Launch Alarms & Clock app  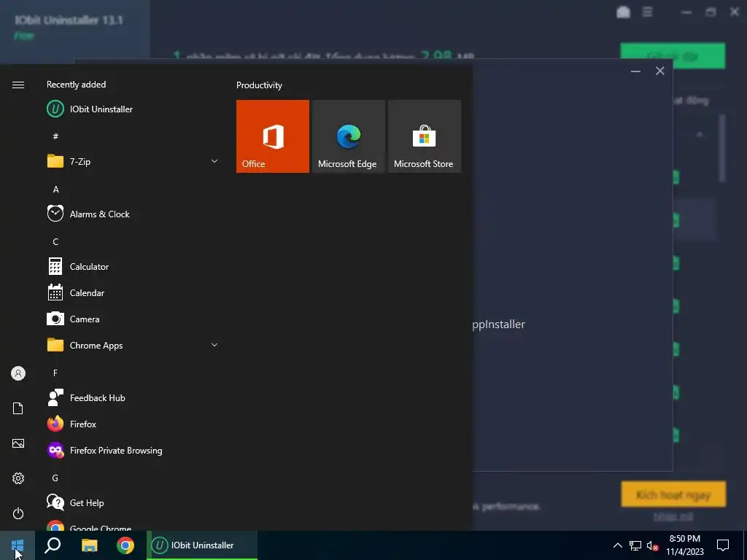click(133, 214)
